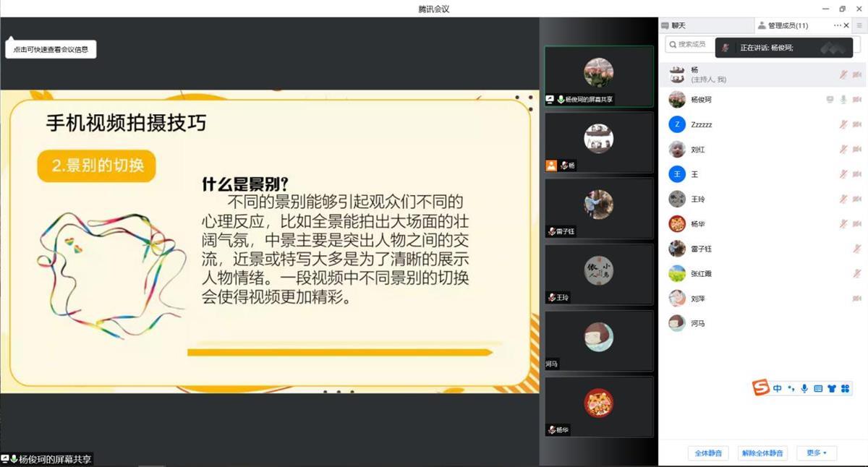The width and height of the screenshot is (868, 467).
Task: Click camera icon for member 刘萍
Action: coord(857,299)
